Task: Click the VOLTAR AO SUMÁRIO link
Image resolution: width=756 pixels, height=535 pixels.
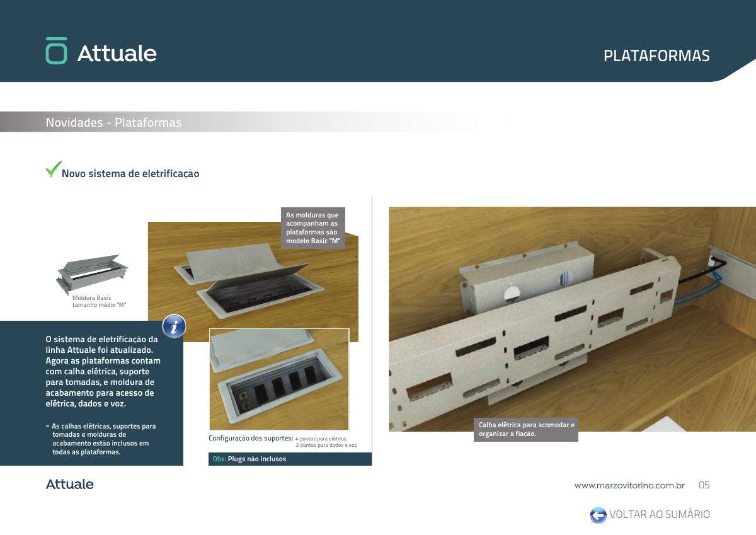Action: (x=660, y=515)
